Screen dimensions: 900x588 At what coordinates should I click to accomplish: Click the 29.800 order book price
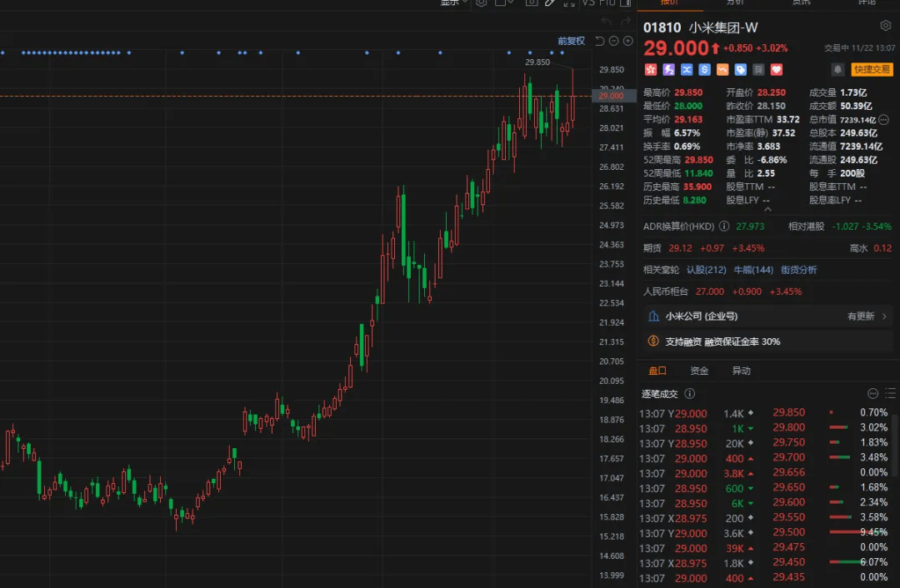[x=788, y=427]
